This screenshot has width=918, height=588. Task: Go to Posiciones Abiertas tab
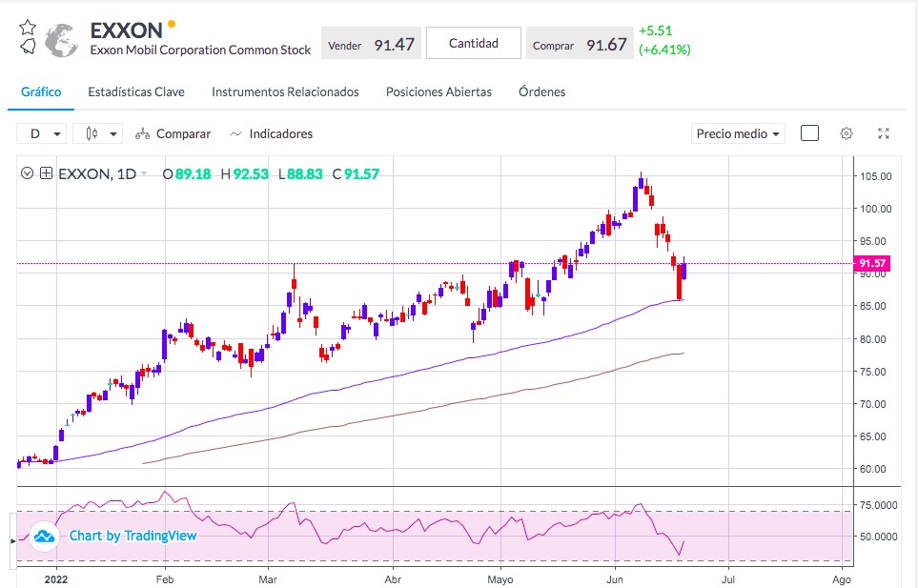439,91
